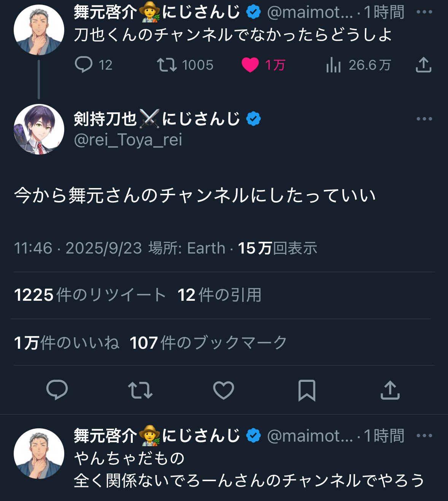View the 1225 retweets list
This screenshot has width=448, height=501.
(x=90, y=295)
